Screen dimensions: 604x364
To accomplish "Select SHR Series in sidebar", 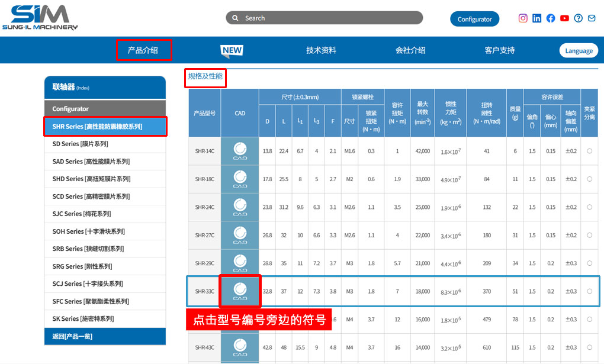I will [x=105, y=126].
